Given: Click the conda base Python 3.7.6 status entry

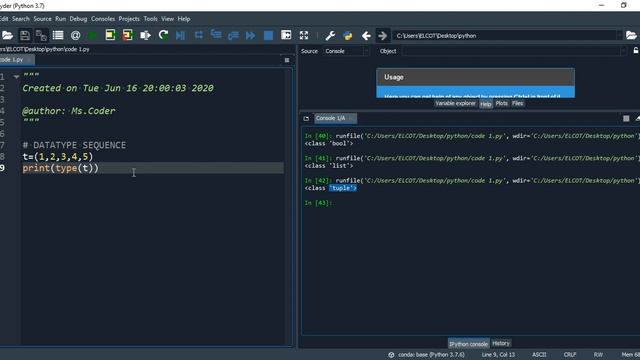Looking at the screenshot, I should [427, 355].
